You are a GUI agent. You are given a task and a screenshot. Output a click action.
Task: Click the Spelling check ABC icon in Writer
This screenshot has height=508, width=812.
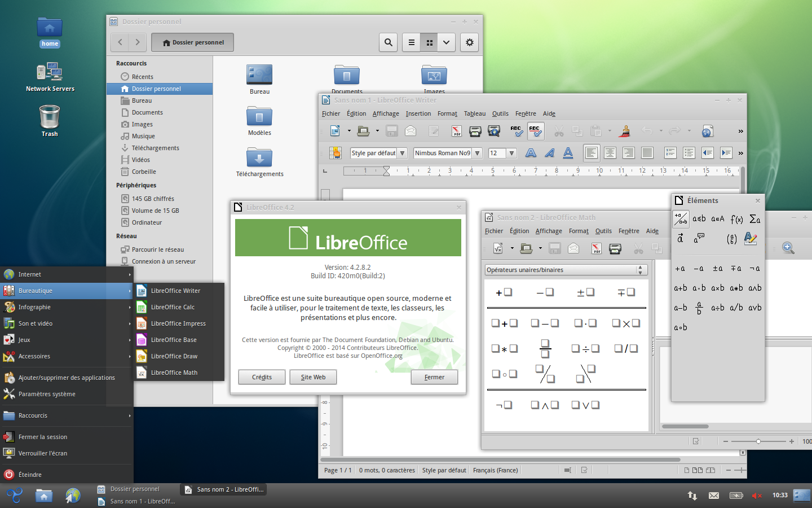[x=516, y=131]
